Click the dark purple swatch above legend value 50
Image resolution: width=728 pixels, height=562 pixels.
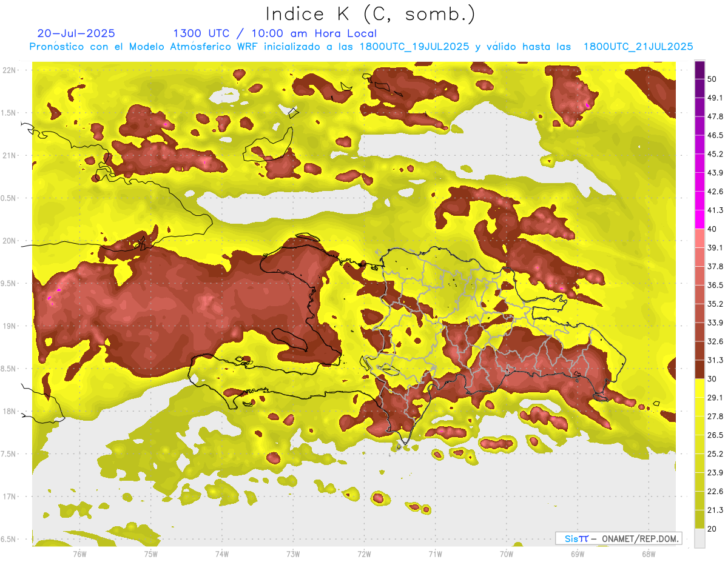[x=699, y=69]
